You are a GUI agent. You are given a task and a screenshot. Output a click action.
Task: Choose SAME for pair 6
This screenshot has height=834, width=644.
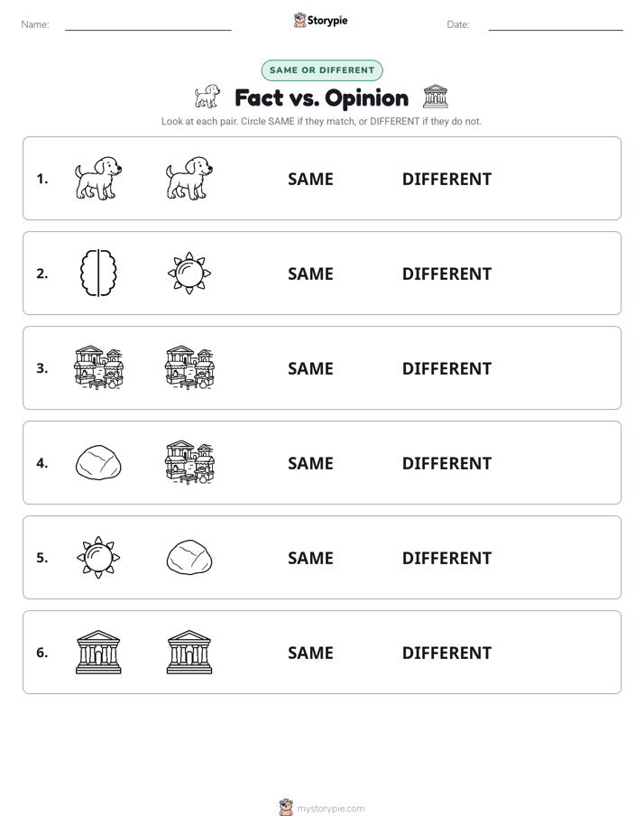point(310,653)
